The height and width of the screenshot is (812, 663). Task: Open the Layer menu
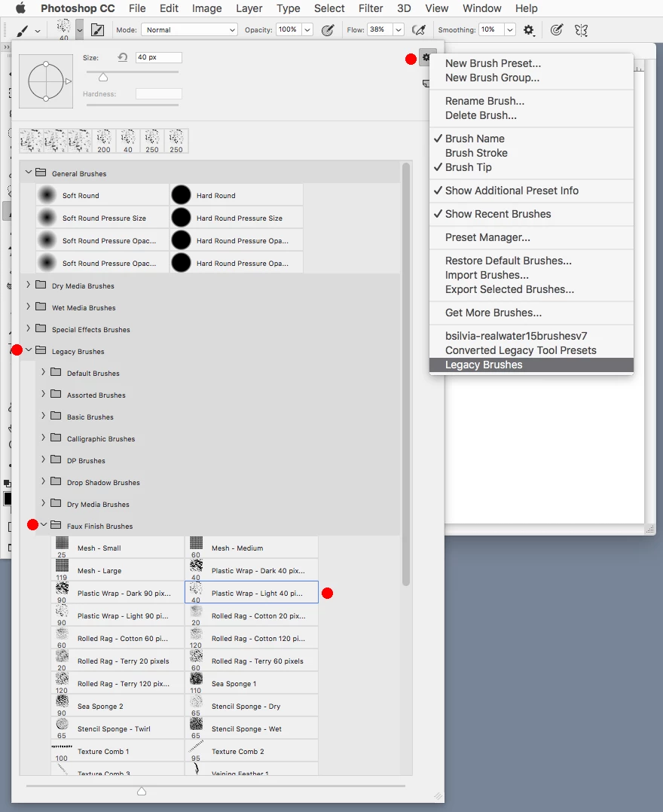point(249,8)
